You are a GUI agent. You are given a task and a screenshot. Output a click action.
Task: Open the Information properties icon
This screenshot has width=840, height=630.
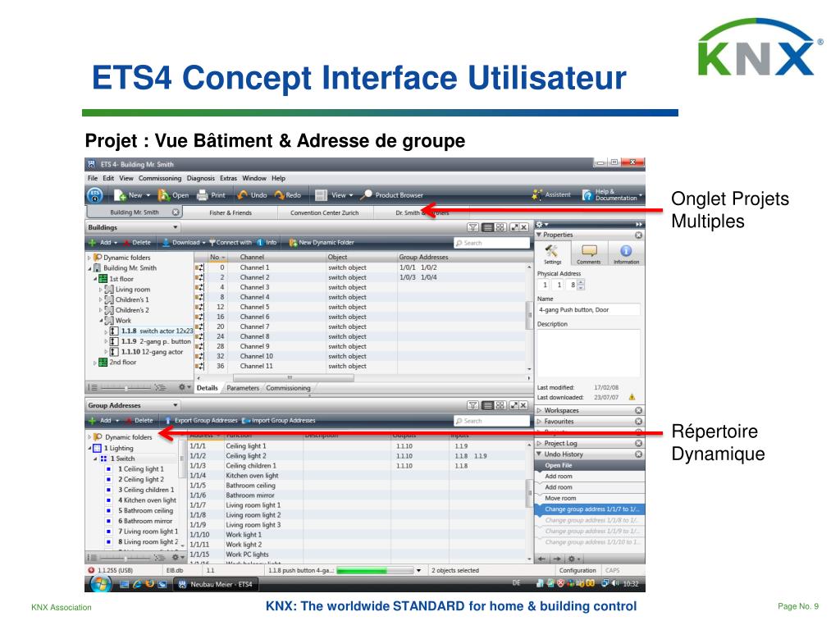click(626, 254)
